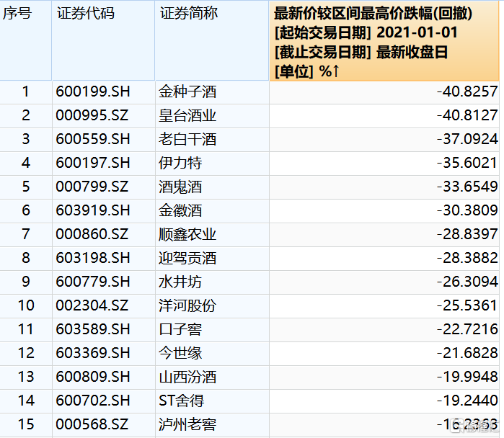Select value -26.3094
Viewport: 504px width, 438px height.
tap(467, 282)
